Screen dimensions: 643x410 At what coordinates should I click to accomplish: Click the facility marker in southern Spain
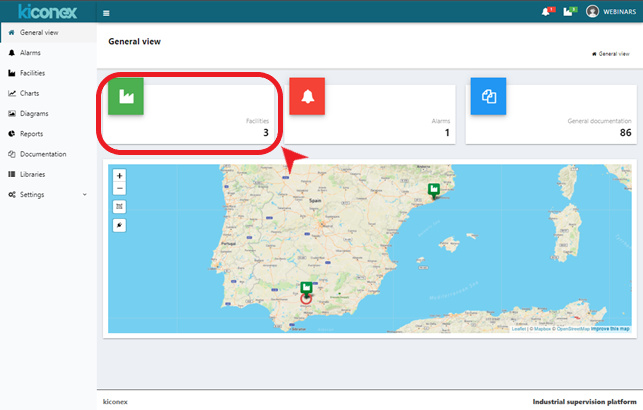tap(306, 289)
